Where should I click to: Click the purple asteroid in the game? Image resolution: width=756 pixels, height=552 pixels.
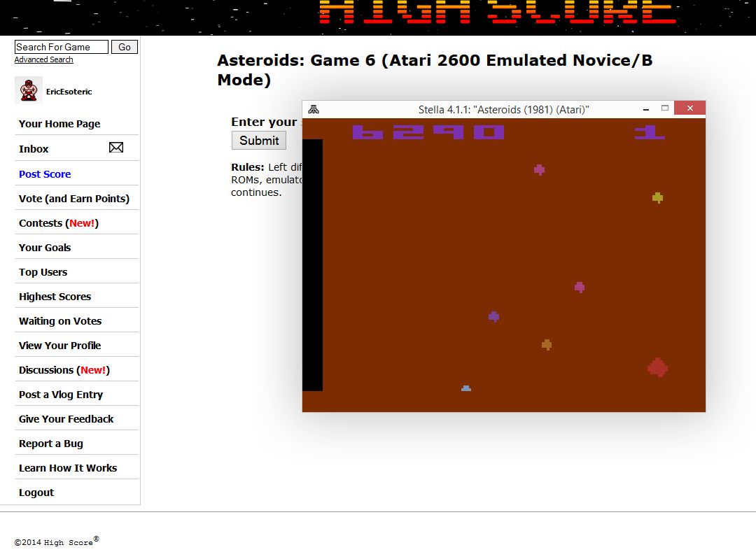(x=493, y=317)
